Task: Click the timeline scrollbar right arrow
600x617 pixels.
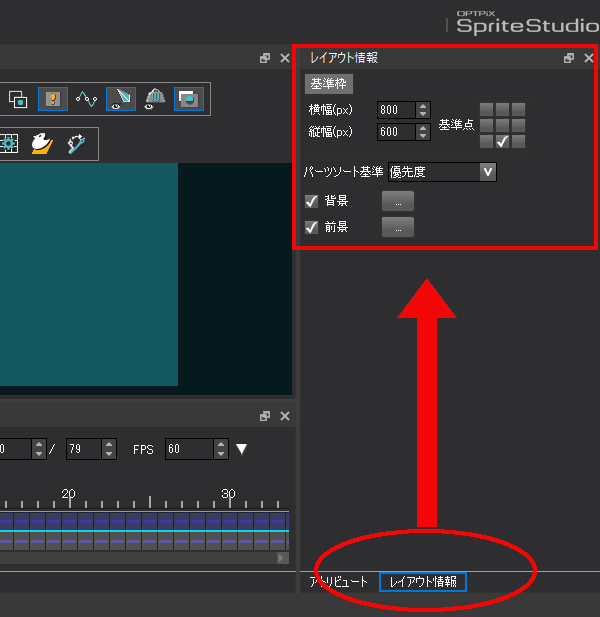Action: pyautogui.click(x=282, y=558)
